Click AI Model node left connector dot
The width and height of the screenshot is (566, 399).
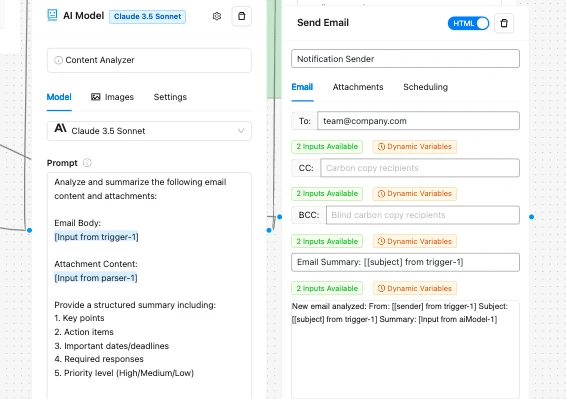(x=30, y=230)
